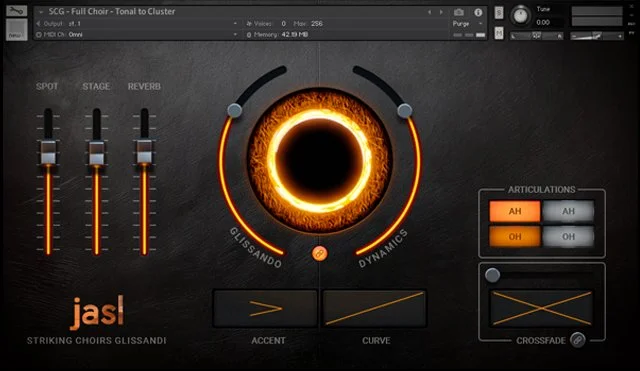Click the GLISSANDO arc handle
The width and height of the screenshot is (640, 371).
234,110
